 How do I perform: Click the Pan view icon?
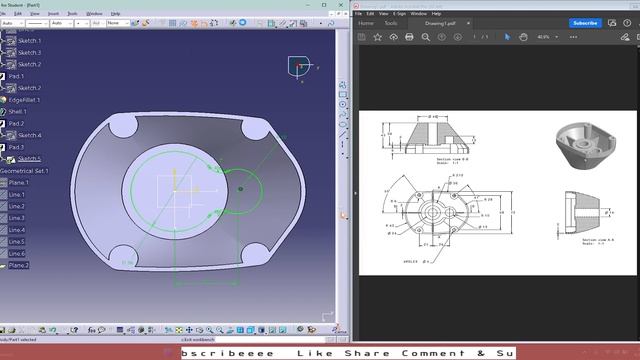click(x=189, y=330)
